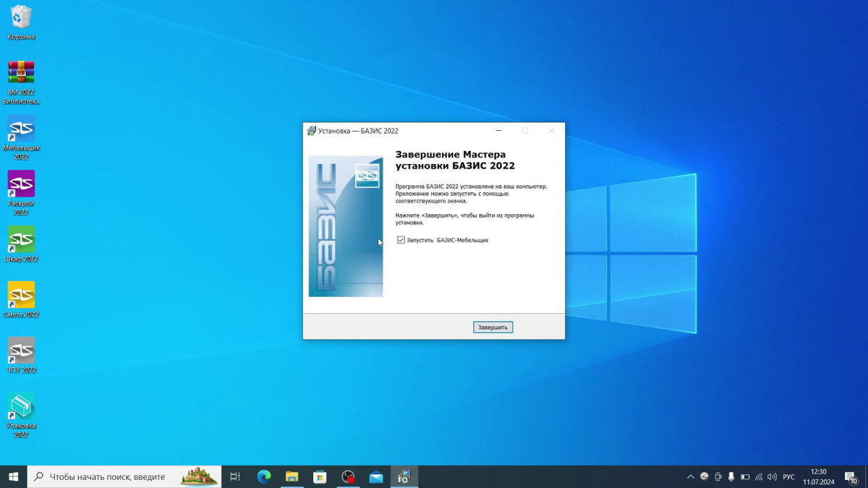Open the battery status tray icon

[x=745, y=477]
